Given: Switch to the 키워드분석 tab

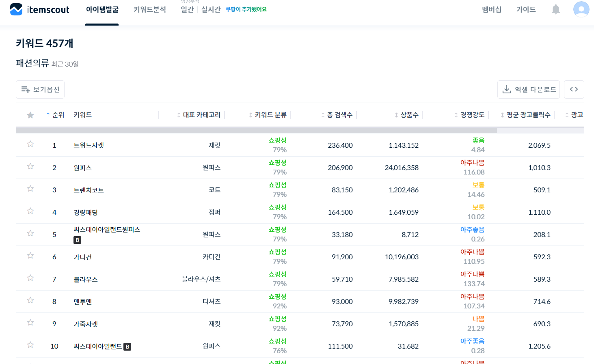Looking at the screenshot, I should pos(149,9).
